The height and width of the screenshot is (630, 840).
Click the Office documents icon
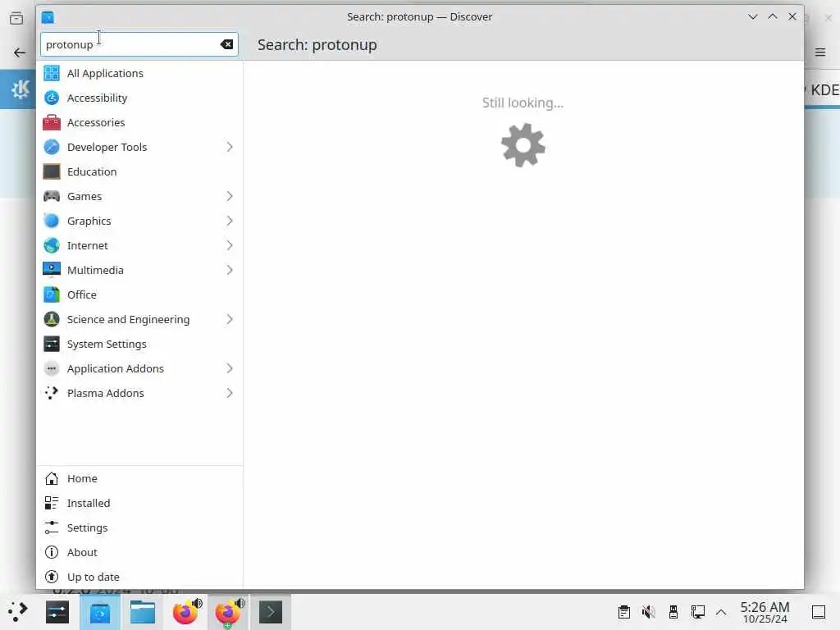click(52, 295)
